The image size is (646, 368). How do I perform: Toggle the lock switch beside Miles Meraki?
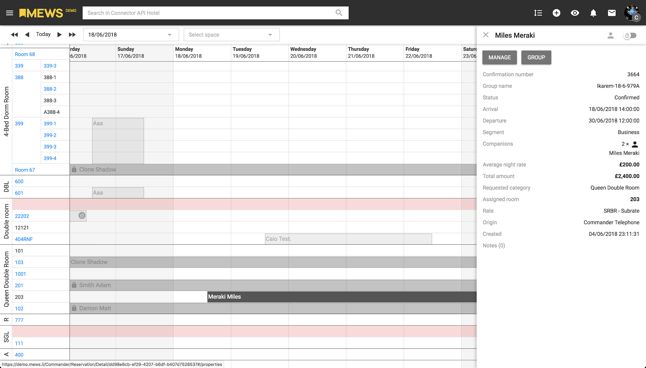point(630,35)
